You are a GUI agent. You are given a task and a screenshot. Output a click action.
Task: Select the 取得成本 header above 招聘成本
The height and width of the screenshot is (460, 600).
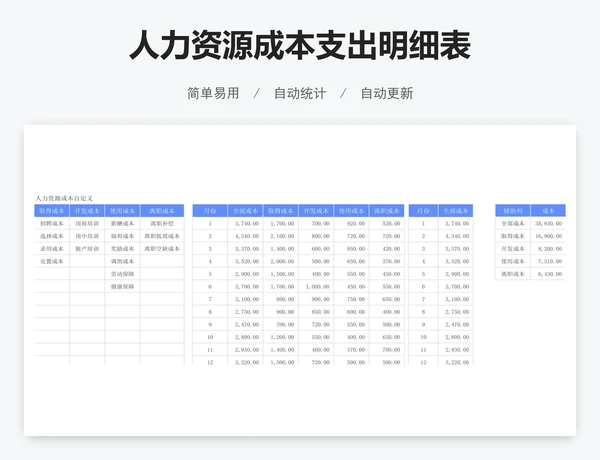(x=52, y=211)
